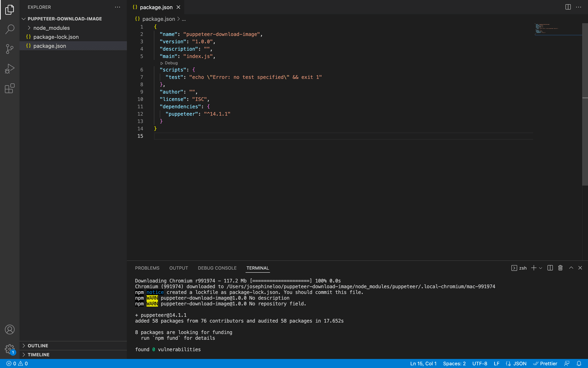
Task: Close the bottom panel
Action: (x=580, y=268)
